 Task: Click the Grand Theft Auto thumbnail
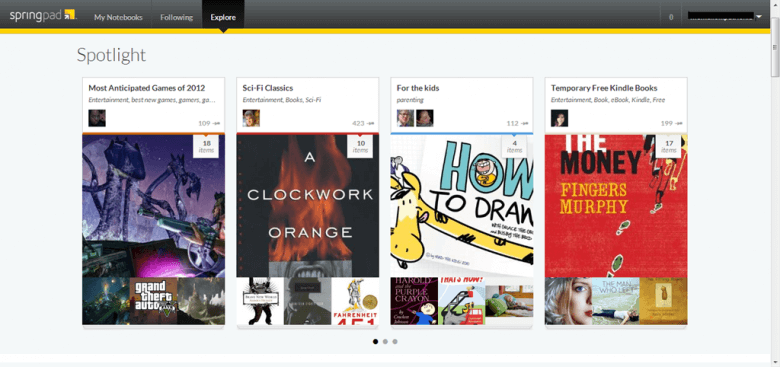tap(153, 301)
